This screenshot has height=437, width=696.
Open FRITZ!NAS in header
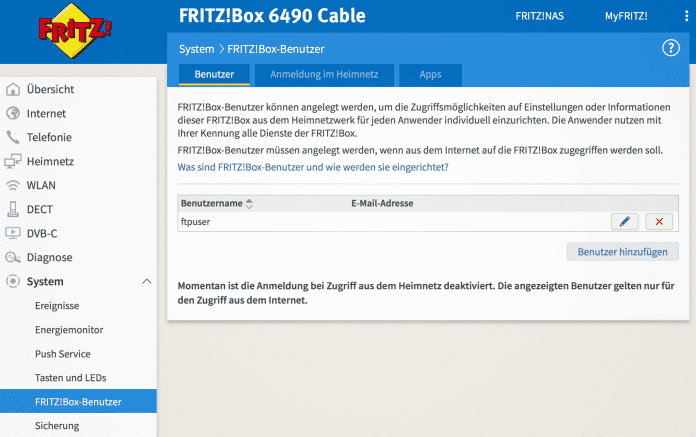coord(541,17)
